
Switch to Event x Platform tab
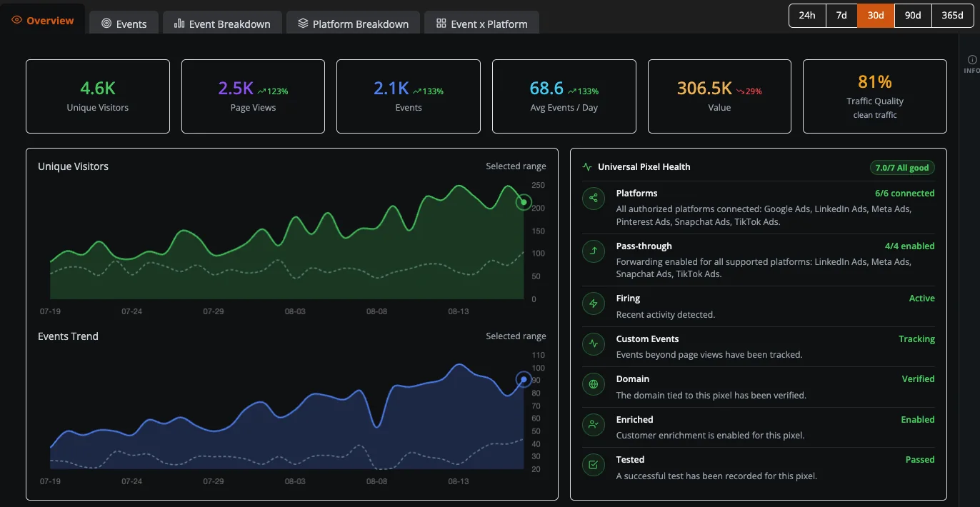[x=481, y=24]
